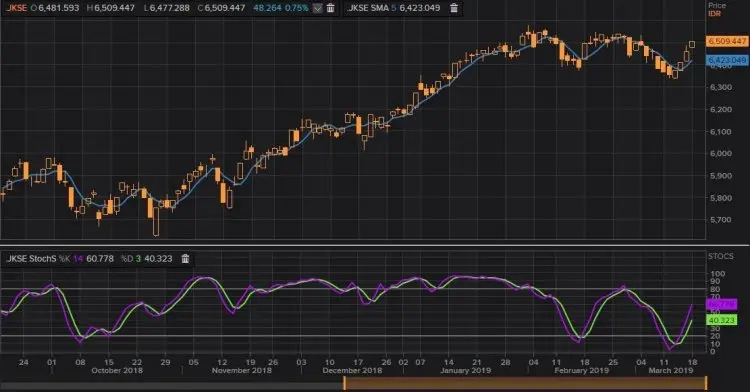Delete the JKSE StochS indicator
The height and width of the screenshot is (392, 750).
(186, 259)
